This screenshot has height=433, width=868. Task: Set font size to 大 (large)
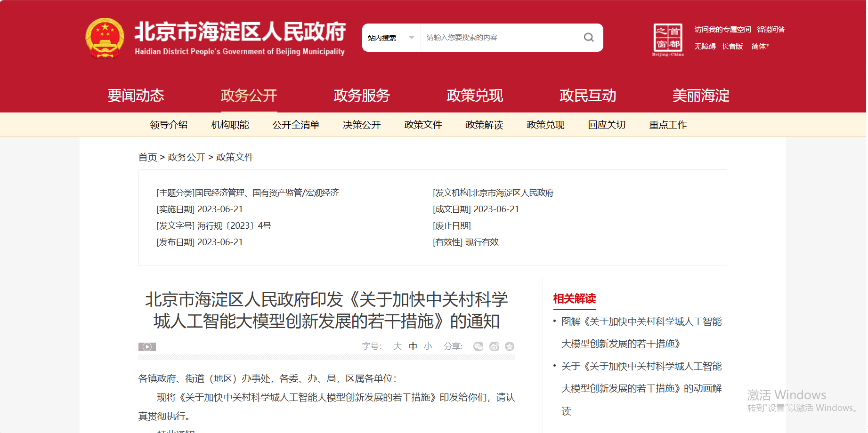[x=397, y=346]
